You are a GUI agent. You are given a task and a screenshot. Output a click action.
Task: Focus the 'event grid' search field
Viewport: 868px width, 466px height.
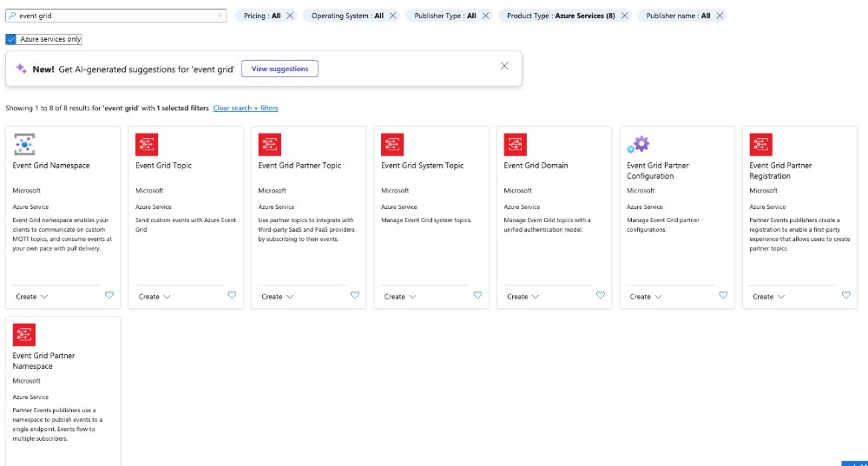pos(115,16)
